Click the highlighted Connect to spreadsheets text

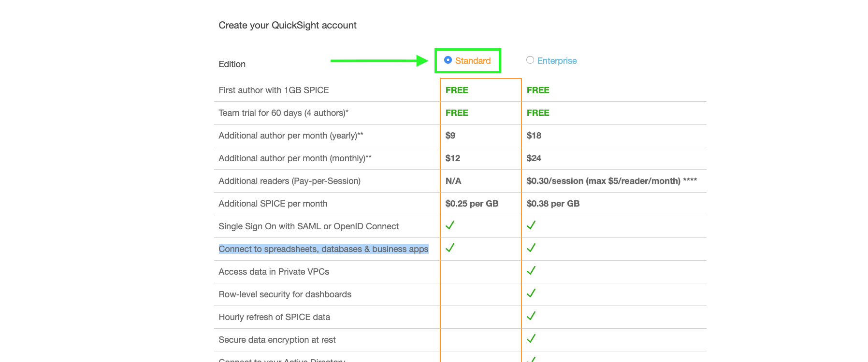click(x=323, y=249)
